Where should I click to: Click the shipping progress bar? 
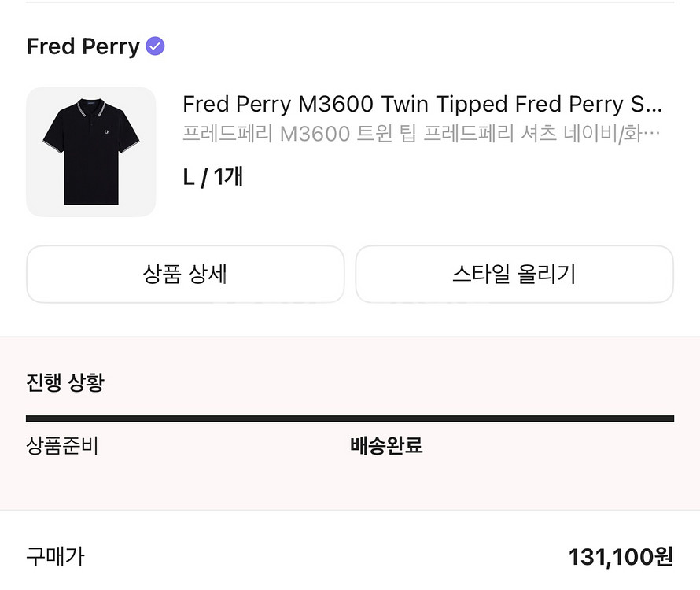(x=350, y=417)
